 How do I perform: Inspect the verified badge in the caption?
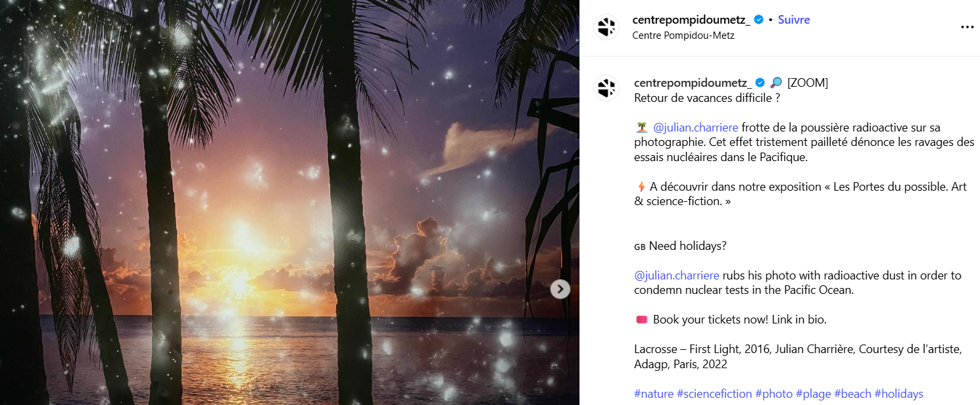760,83
